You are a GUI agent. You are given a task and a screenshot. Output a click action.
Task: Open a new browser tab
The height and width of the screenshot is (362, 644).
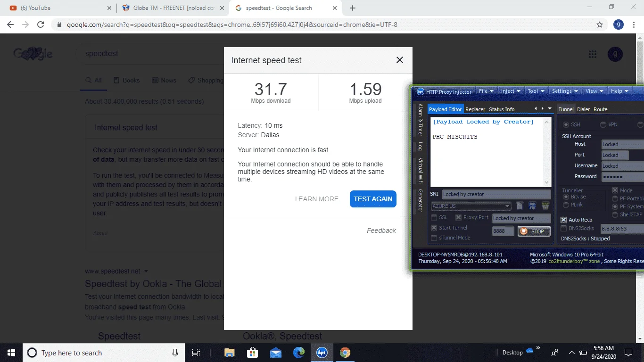point(353,8)
